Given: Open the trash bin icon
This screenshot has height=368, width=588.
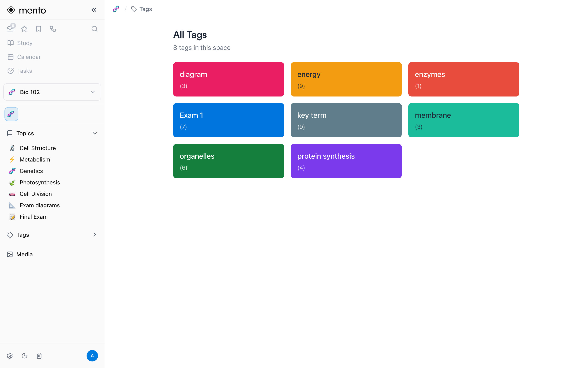Looking at the screenshot, I should 39,356.
